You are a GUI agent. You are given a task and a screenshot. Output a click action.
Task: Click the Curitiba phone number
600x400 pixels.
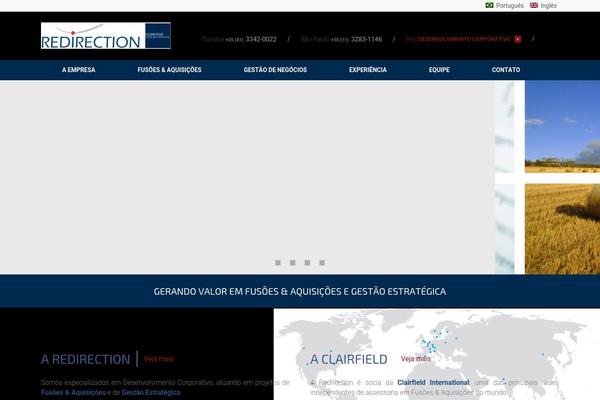(251, 39)
